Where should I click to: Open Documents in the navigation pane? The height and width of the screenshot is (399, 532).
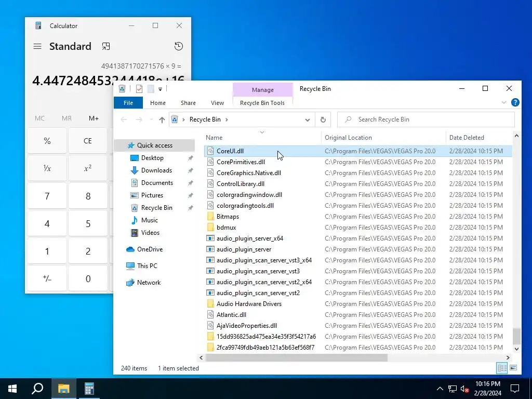tap(157, 183)
